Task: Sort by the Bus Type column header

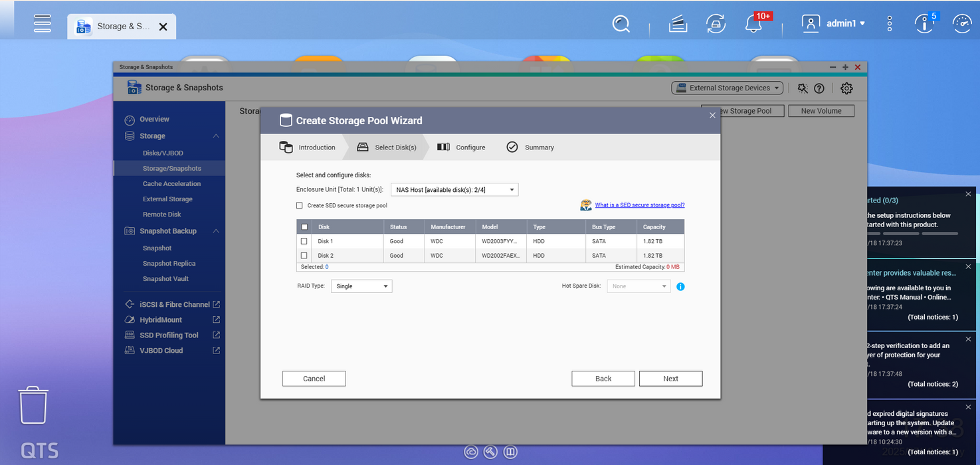Action: pyautogui.click(x=611, y=227)
